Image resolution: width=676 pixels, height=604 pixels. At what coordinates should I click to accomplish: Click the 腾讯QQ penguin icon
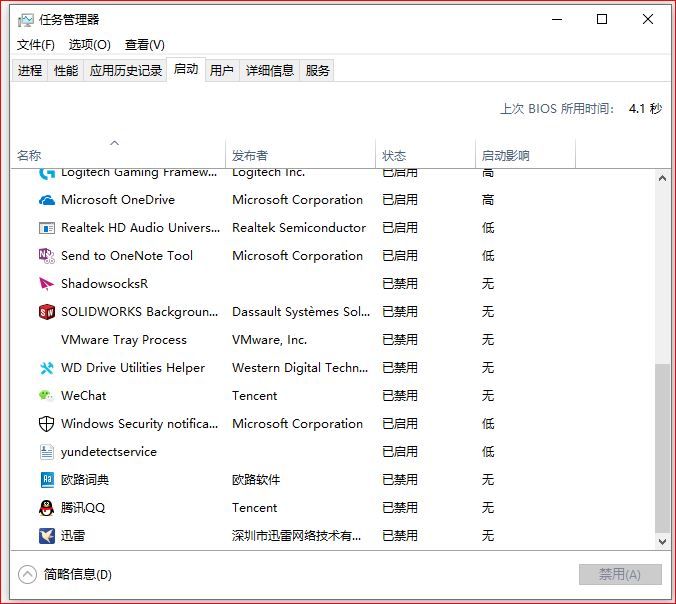pos(47,508)
